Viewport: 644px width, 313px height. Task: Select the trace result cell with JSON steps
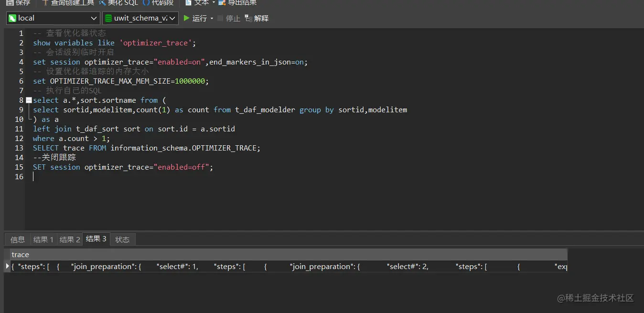click(x=289, y=267)
